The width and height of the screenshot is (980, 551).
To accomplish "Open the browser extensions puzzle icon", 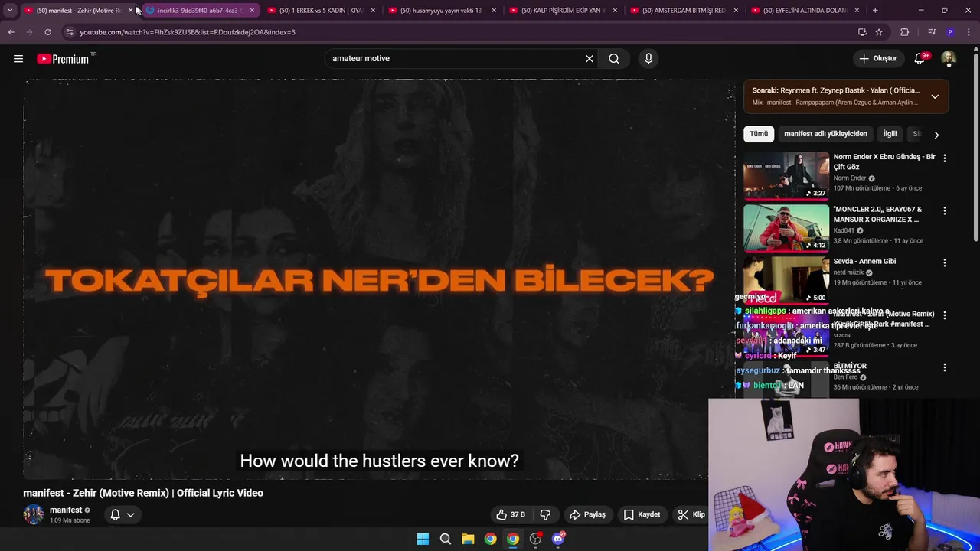I will point(905,32).
